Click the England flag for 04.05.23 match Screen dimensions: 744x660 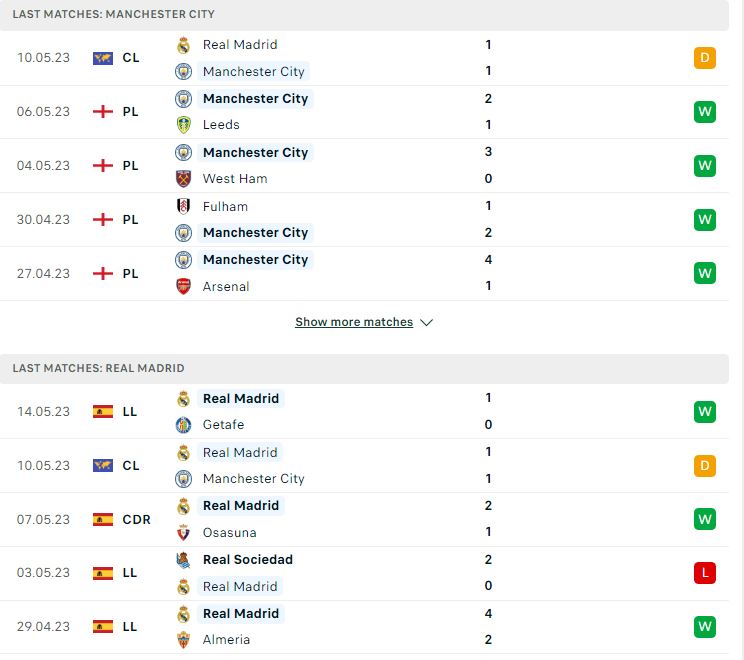(103, 166)
